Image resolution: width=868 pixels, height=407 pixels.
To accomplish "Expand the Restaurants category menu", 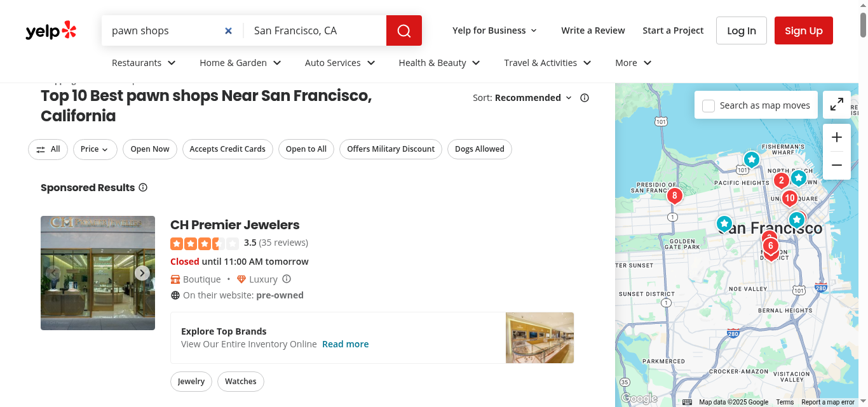I will [x=144, y=63].
